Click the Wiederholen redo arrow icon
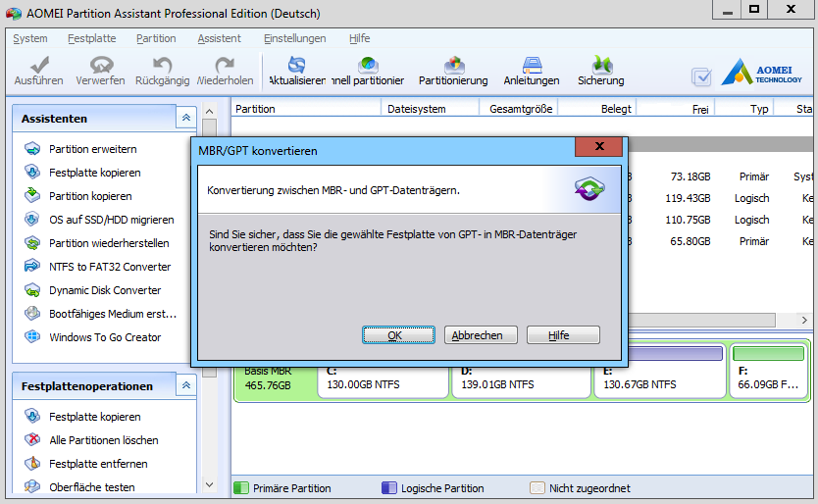818x504 pixels. (x=225, y=65)
